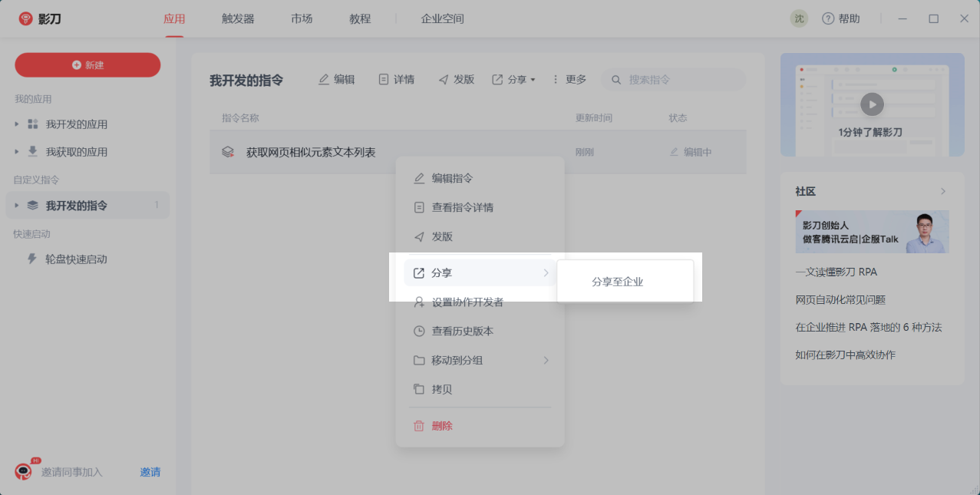980x495 pixels.
Task: Open the user avatar 沈
Action: 799,18
